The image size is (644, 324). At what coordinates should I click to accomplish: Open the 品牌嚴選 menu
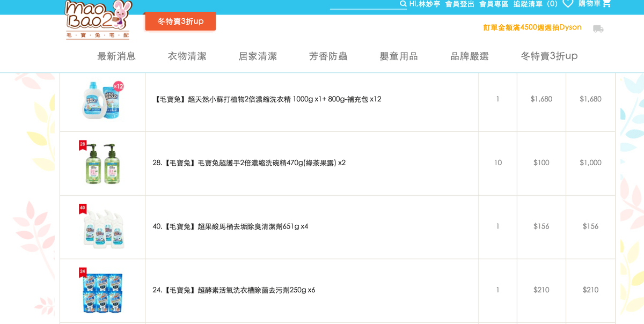pos(470,56)
